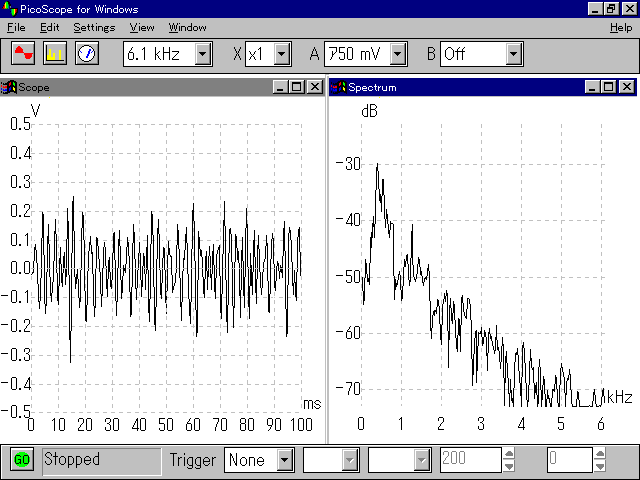The width and height of the screenshot is (640, 480).
Task: Expand the disabled trigger dropdown right of None
Action: (x=350, y=460)
